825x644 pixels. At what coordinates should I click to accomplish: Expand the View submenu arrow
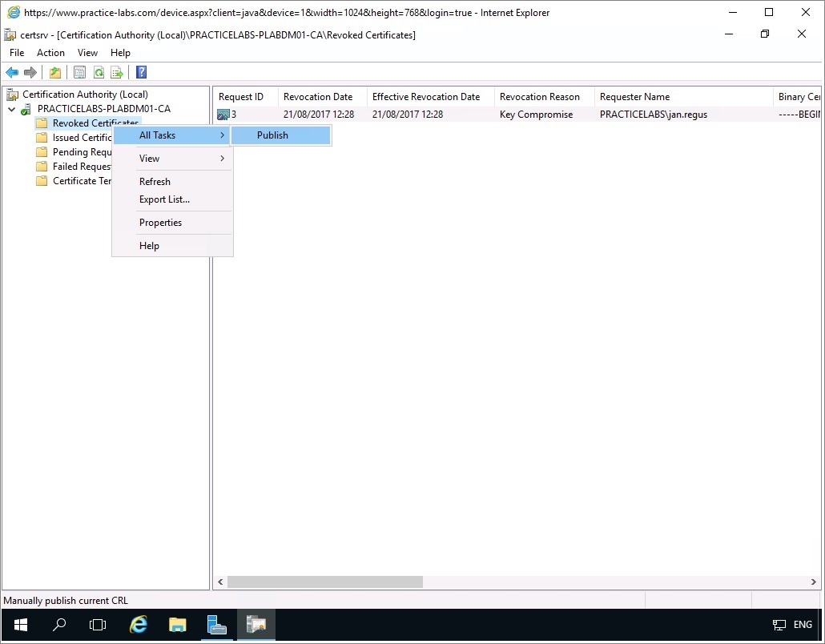[223, 159]
